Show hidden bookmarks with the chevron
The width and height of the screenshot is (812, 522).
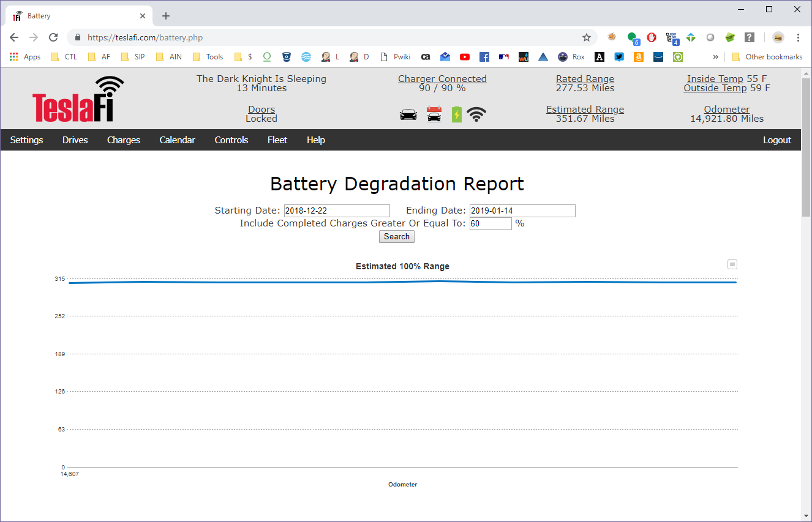tap(715, 57)
